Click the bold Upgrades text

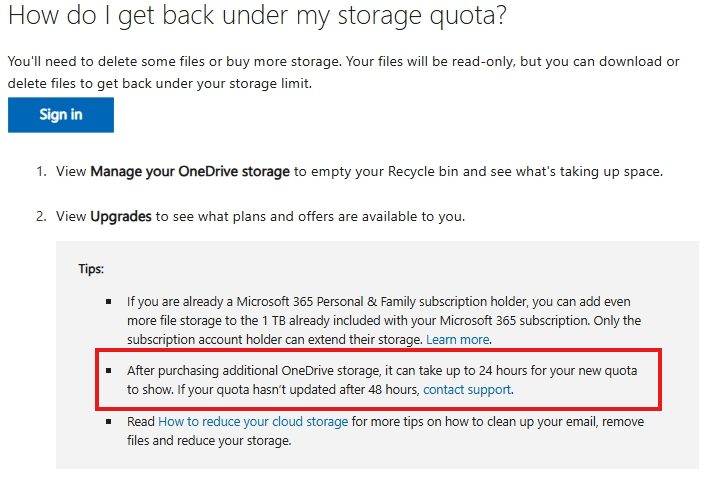pos(121,216)
